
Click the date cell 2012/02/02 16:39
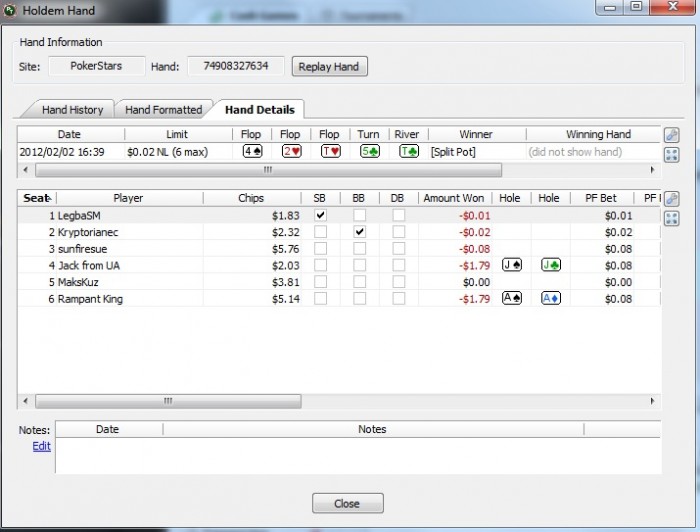[x=62, y=152]
